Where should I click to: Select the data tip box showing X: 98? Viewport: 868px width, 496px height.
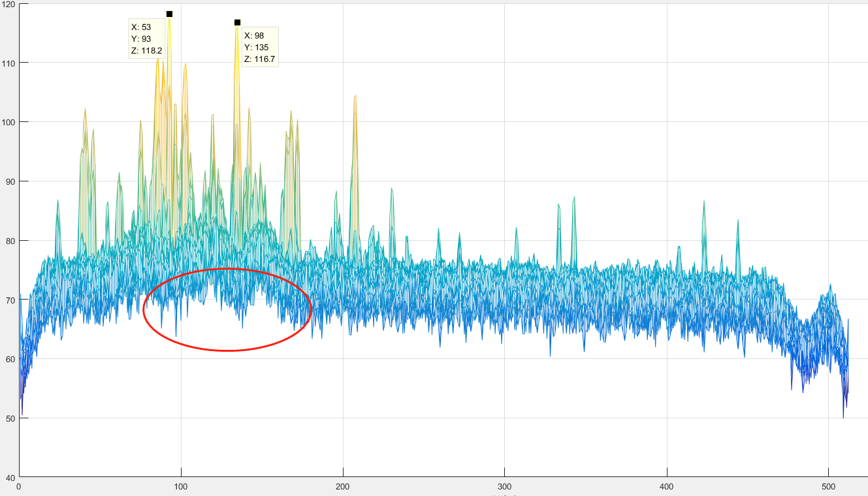pyautogui.click(x=261, y=47)
